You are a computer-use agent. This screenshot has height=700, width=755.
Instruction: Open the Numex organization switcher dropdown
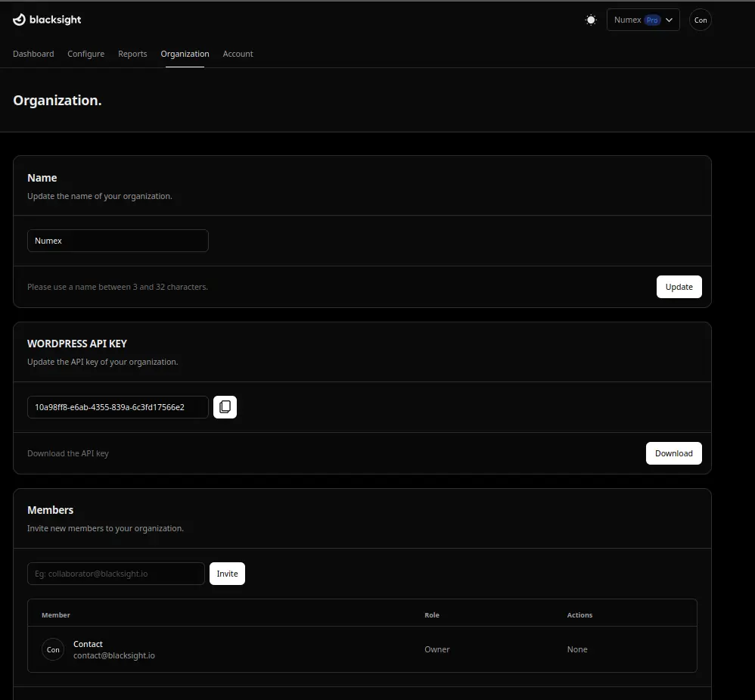pos(642,20)
